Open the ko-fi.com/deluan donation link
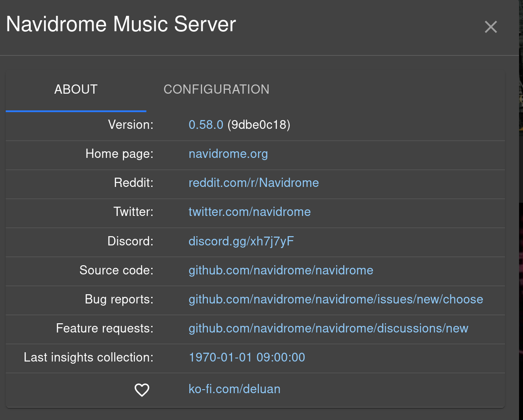This screenshot has width=523, height=420. click(x=234, y=389)
